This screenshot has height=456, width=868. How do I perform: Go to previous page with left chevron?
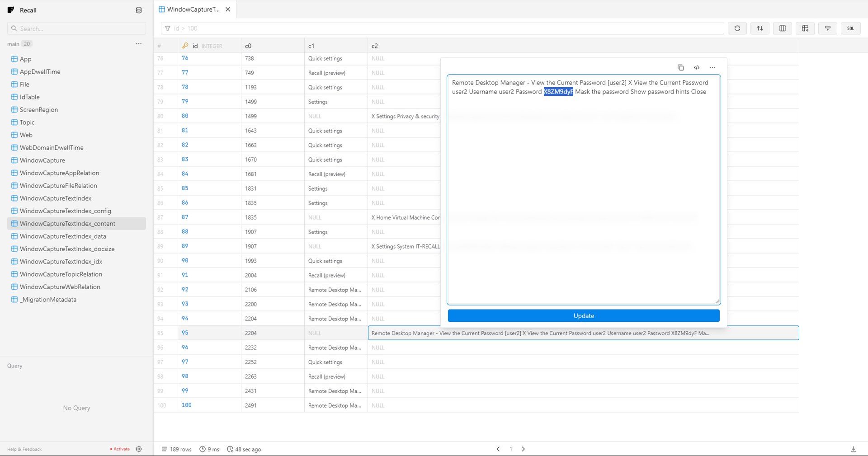tap(498, 449)
